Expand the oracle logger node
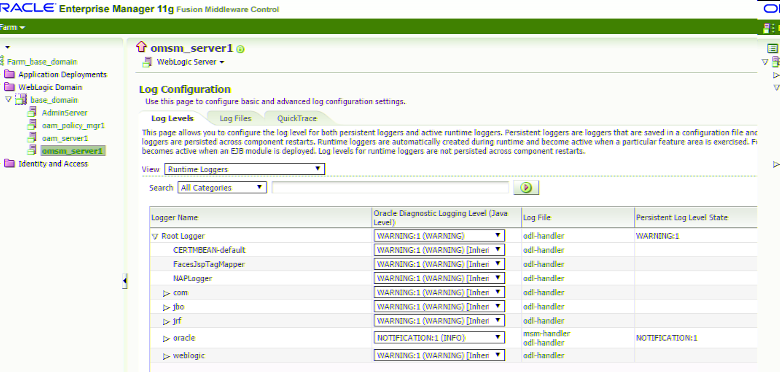 click(167, 339)
